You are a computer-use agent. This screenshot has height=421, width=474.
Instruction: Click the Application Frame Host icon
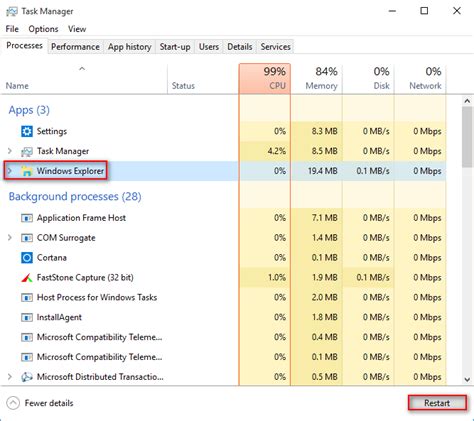(x=27, y=218)
